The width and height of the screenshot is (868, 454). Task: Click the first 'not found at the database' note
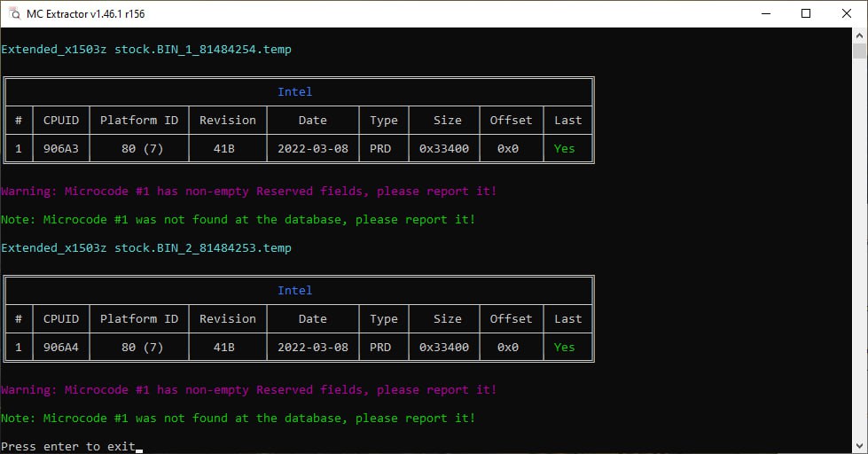[x=238, y=219]
